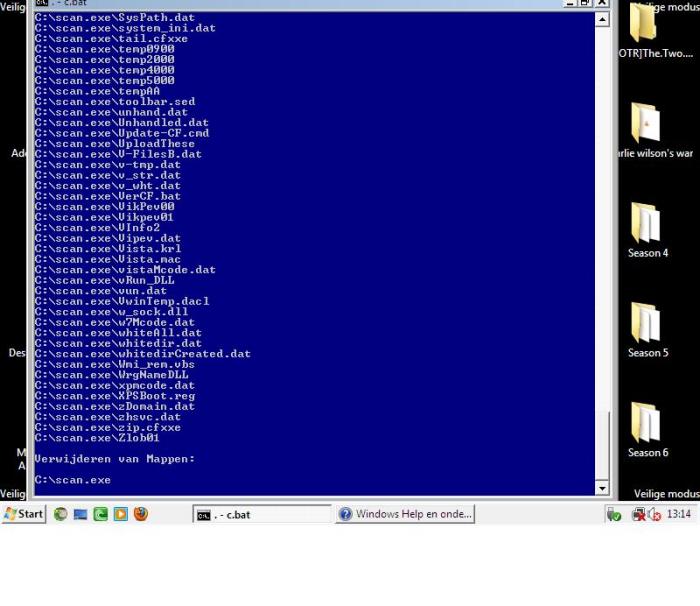
Task: Select the line C:\scan.exe\w_sock.dll
Action: pyautogui.click(x=111, y=312)
